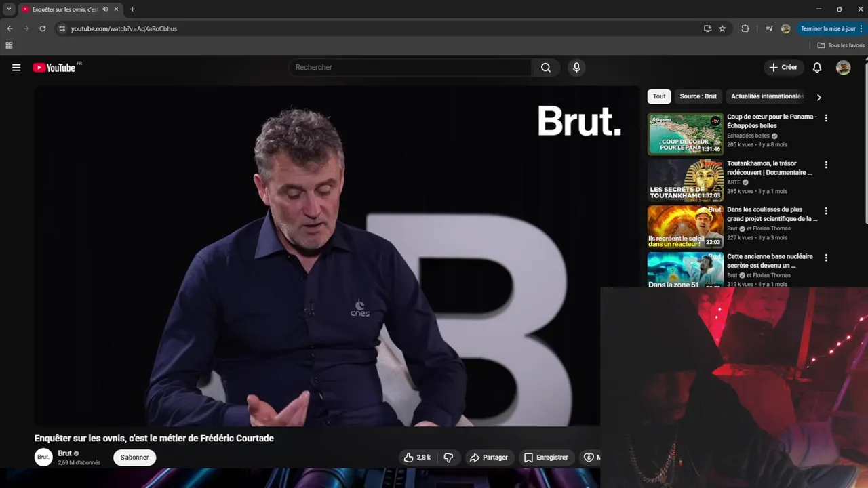Click the video title about Frédéric Courtade
This screenshot has height=488, width=868.
pyautogui.click(x=154, y=439)
